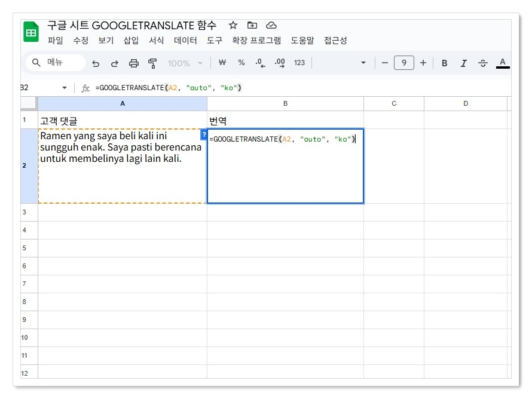This screenshot has height=399, width=532.
Task: Click the print icon
Action: click(x=134, y=63)
